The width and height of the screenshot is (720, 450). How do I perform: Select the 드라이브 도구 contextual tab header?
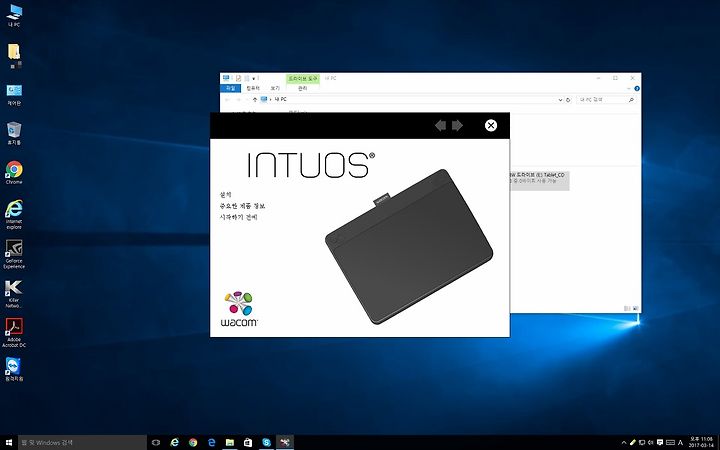tap(303, 79)
